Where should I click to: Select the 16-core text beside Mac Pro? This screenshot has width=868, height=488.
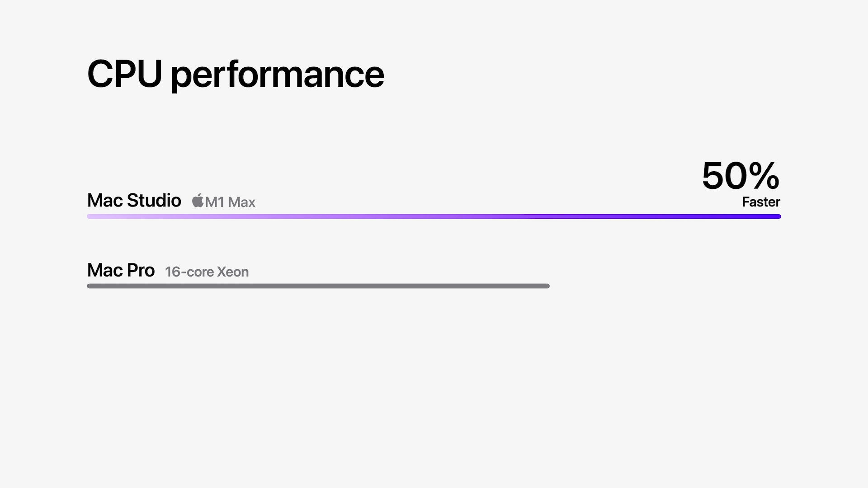pyautogui.click(x=189, y=272)
